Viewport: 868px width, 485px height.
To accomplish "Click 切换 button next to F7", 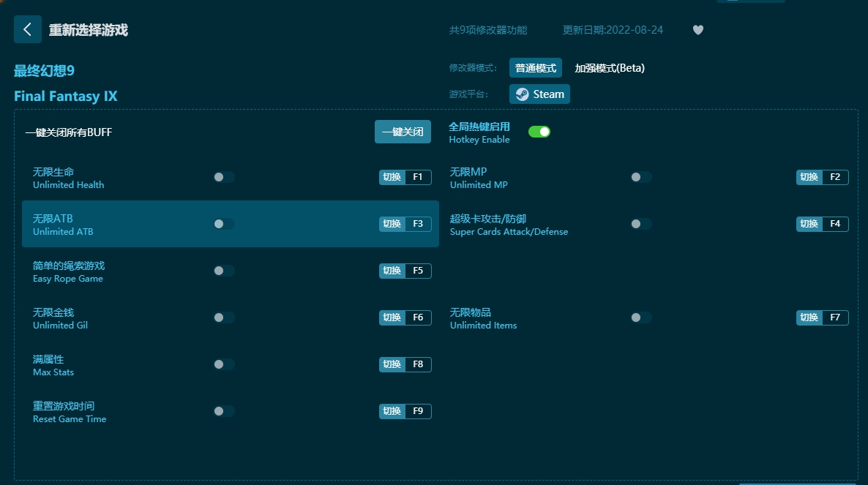I will pyautogui.click(x=809, y=317).
